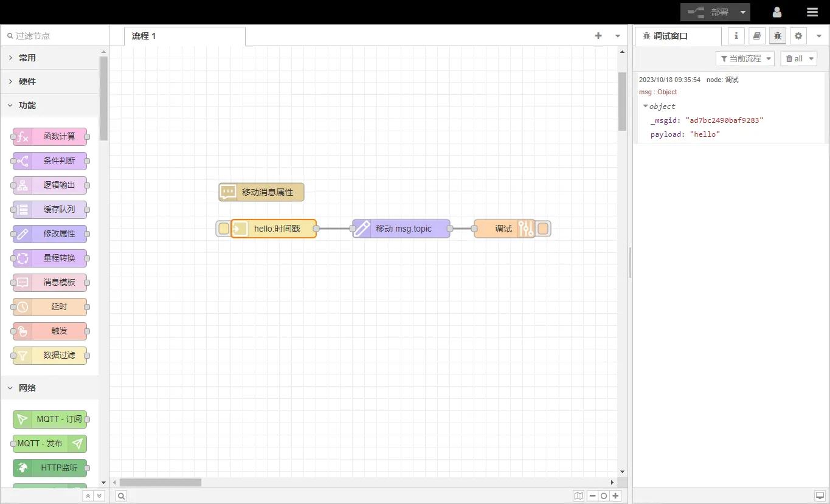Open the hamburger main menu
This screenshot has height=504, width=830.
(812, 12)
